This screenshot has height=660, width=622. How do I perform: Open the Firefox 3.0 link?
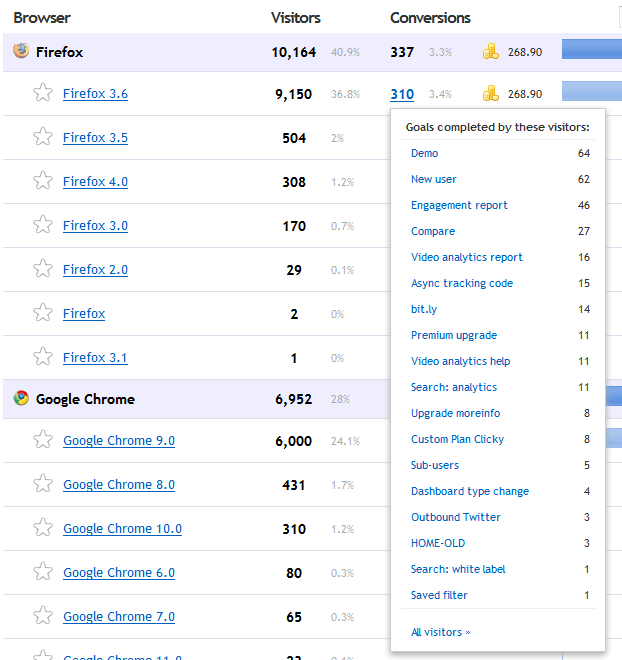pos(95,226)
